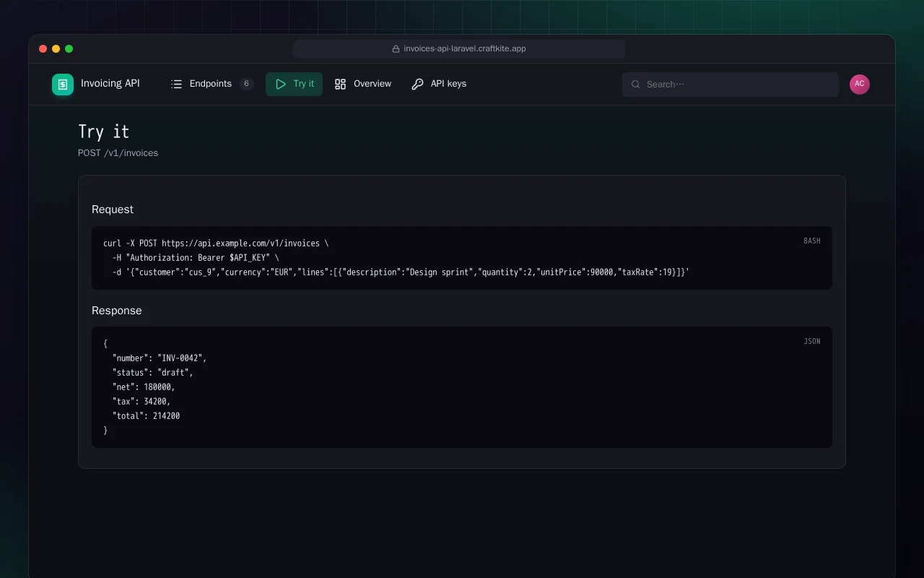Click the Authorization Bearer header line
The image size is (924, 578).
point(196,258)
